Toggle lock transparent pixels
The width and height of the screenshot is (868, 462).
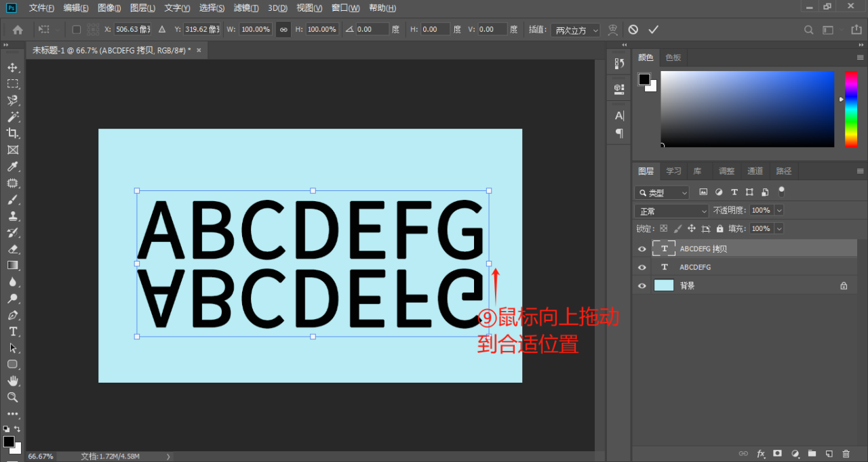click(664, 229)
